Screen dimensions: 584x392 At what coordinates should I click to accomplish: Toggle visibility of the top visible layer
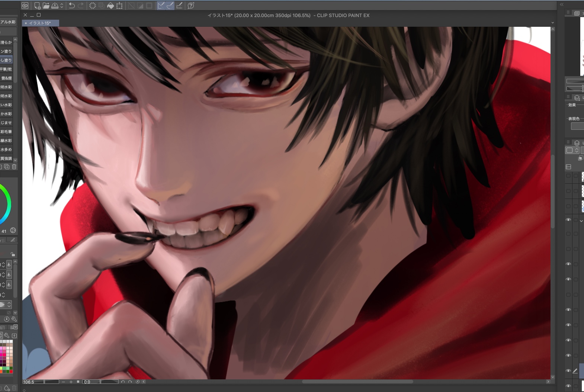(x=568, y=220)
